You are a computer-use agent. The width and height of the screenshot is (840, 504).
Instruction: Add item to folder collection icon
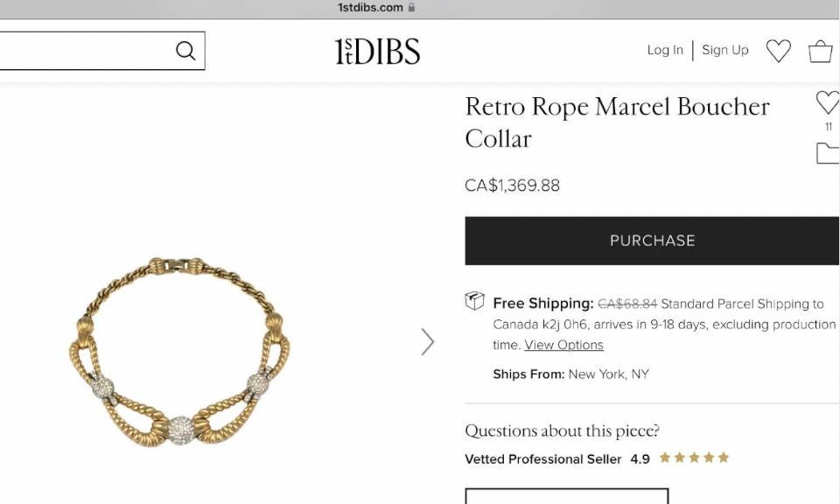828,153
